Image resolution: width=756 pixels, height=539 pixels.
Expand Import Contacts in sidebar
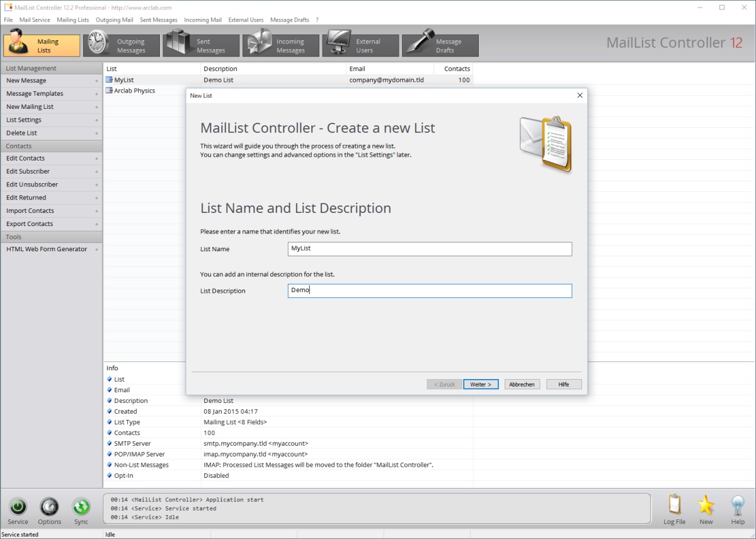[52, 211]
